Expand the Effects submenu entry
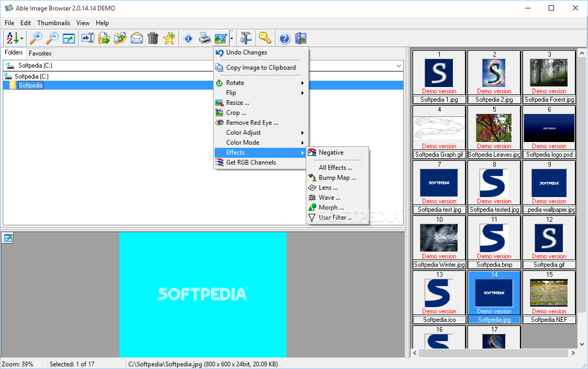The width and height of the screenshot is (588, 369). click(261, 153)
